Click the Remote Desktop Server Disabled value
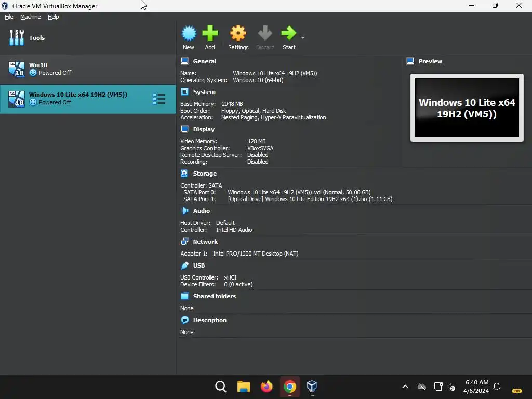This screenshot has height=399, width=532. (x=258, y=155)
